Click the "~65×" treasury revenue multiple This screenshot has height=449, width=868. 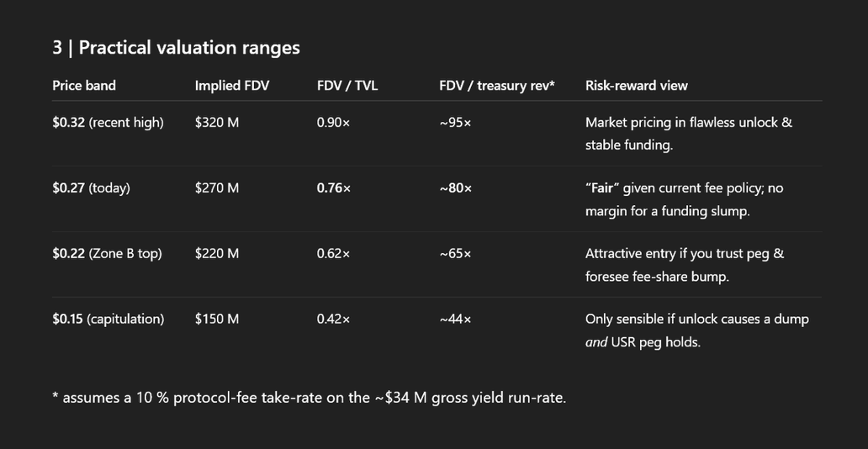(x=456, y=253)
